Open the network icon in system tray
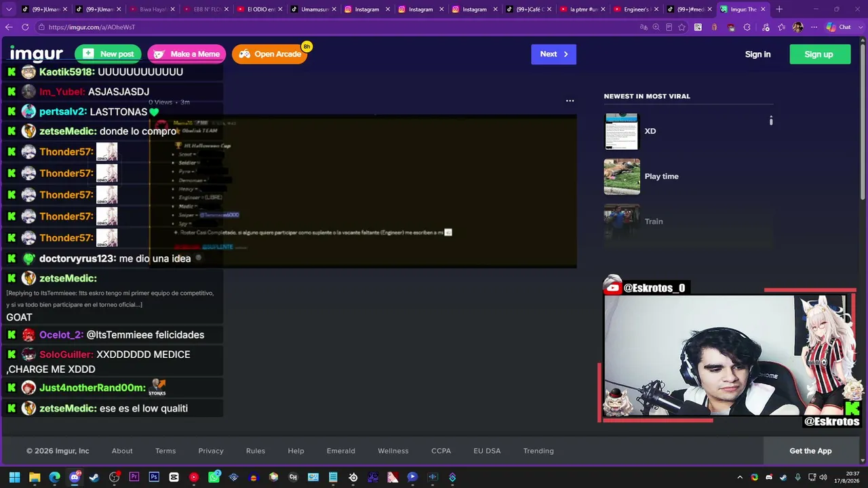Image resolution: width=868 pixels, height=488 pixels. [x=811, y=477]
